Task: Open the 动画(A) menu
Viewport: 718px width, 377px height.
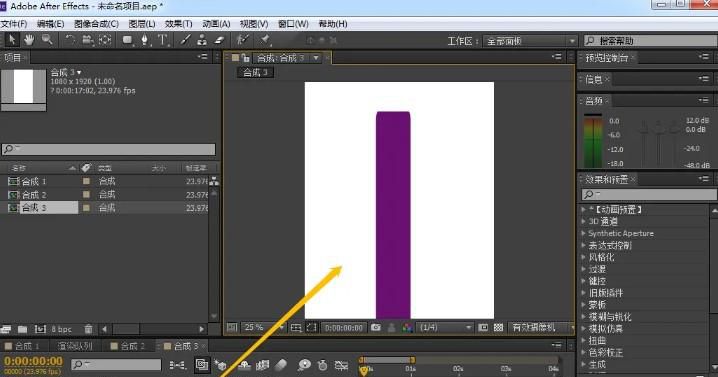Action: [216, 24]
